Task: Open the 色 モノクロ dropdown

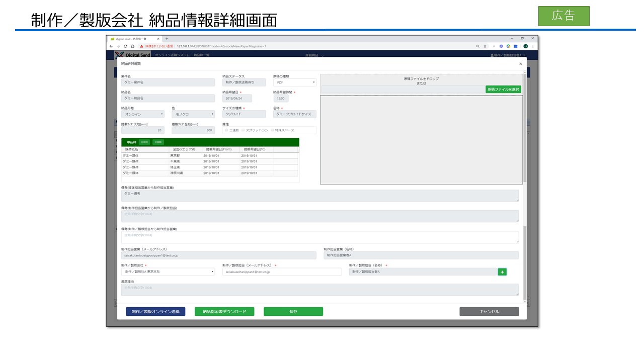Action: tap(193, 114)
